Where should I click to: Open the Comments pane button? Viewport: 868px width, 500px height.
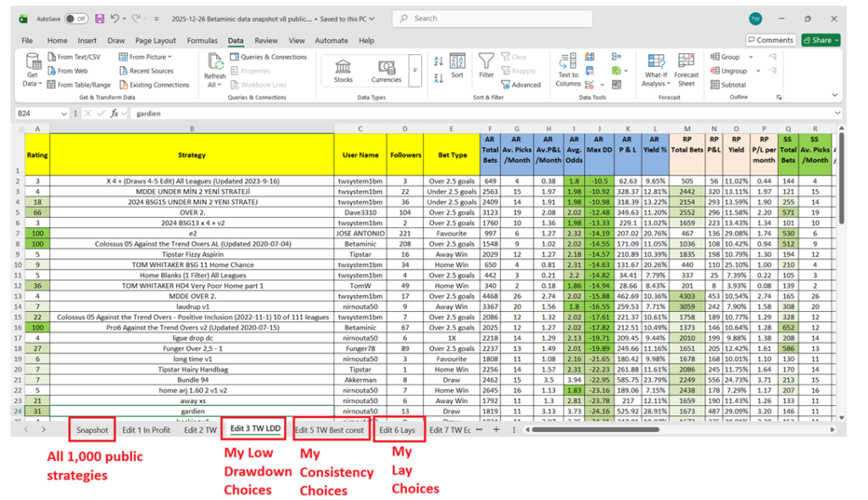[771, 40]
